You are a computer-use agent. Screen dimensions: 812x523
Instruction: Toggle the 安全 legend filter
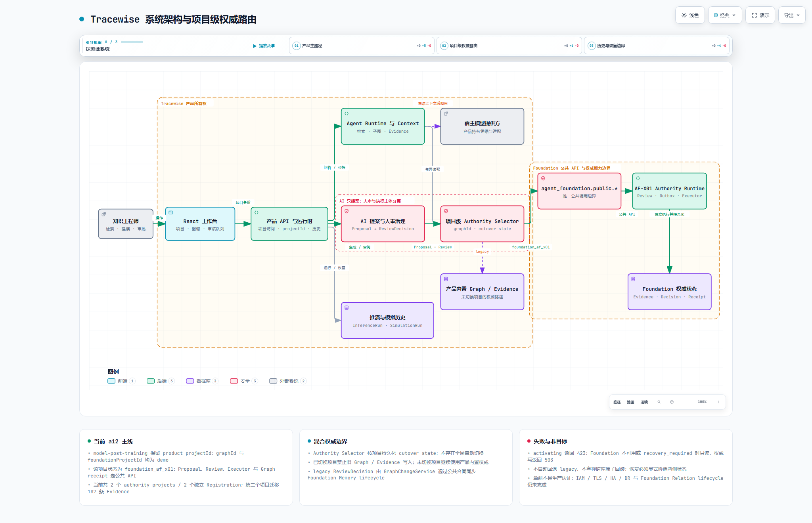(x=244, y=381)
